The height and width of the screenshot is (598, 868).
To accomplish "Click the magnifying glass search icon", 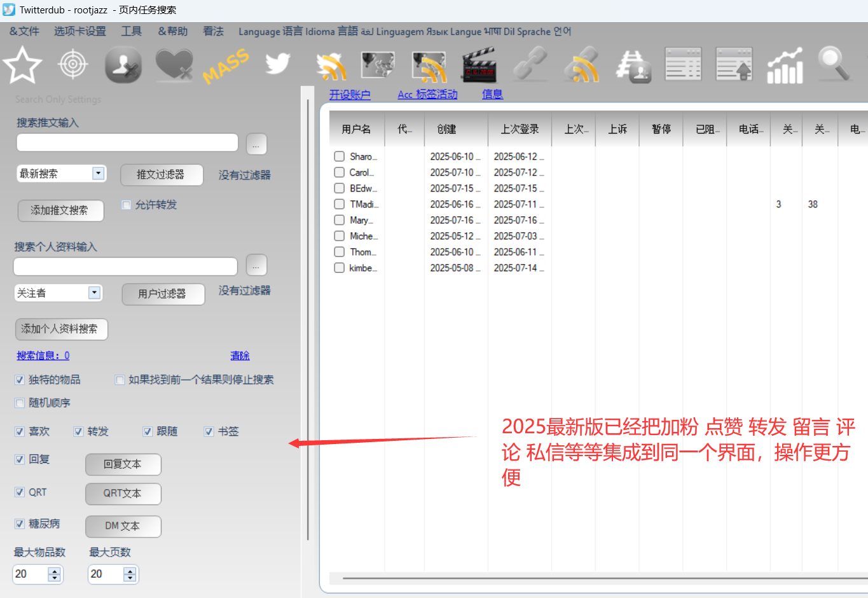I will (833, 64).
